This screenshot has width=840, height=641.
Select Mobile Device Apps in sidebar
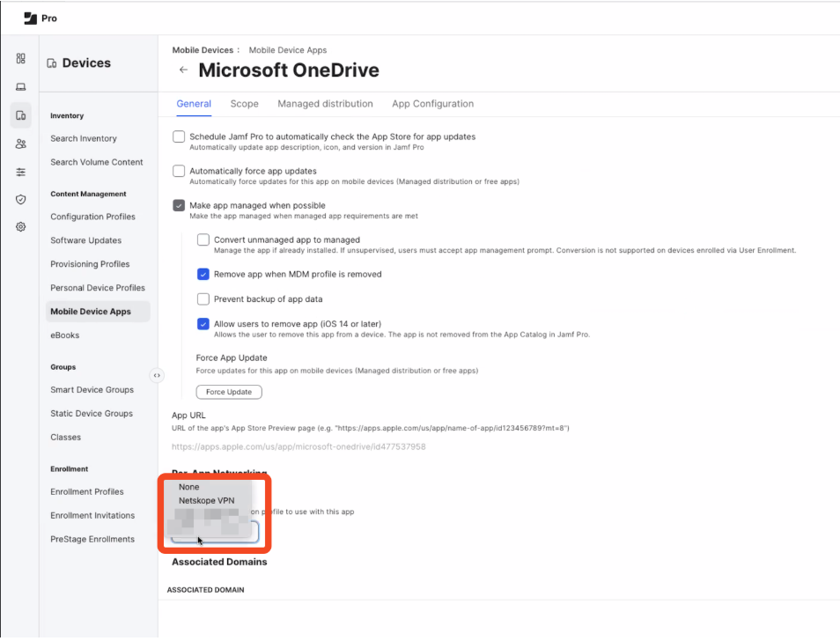pos(98,312)
